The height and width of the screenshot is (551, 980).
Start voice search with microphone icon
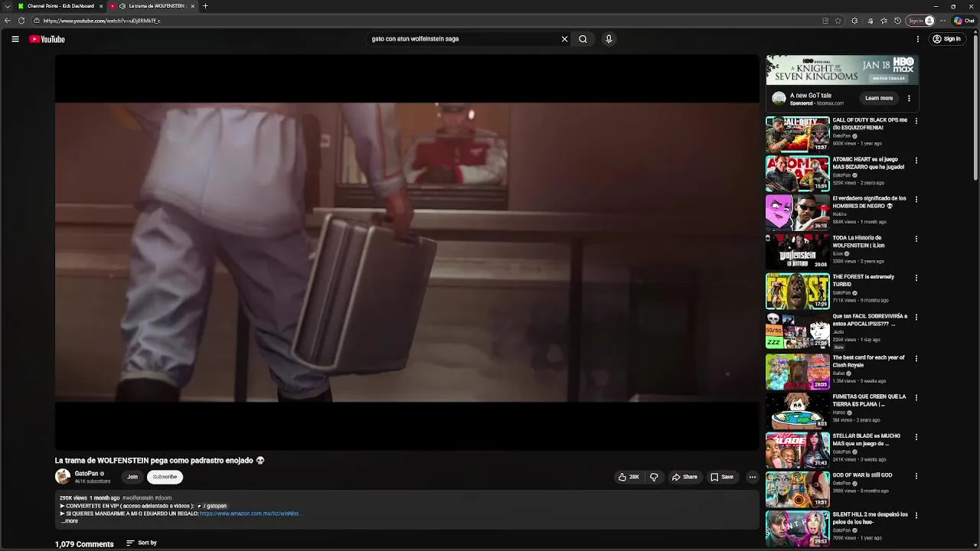(609, 39)
